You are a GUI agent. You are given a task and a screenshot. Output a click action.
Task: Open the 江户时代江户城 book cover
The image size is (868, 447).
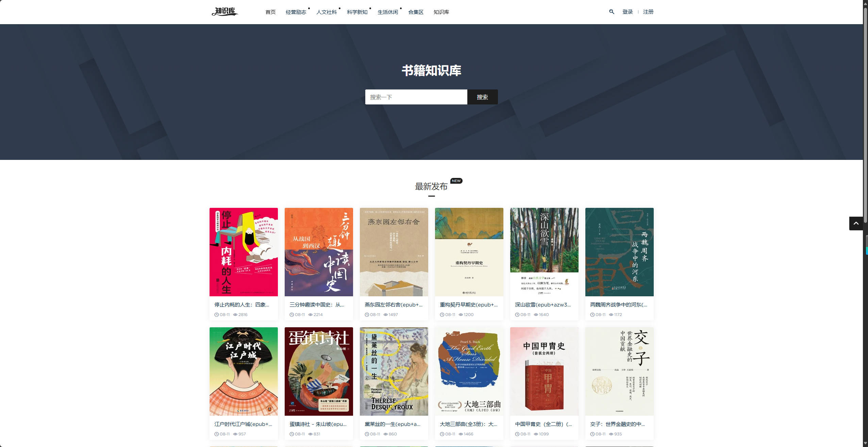point(244,371)
